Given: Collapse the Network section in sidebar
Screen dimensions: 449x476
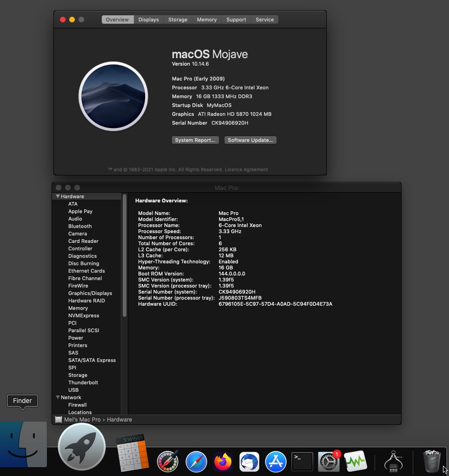Looking at the screenshot, I should coord(58,397).
